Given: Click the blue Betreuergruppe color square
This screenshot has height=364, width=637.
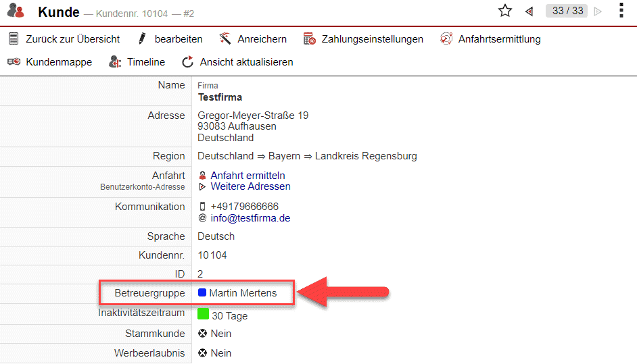Looking at the screenshot, I should (202, 293).
